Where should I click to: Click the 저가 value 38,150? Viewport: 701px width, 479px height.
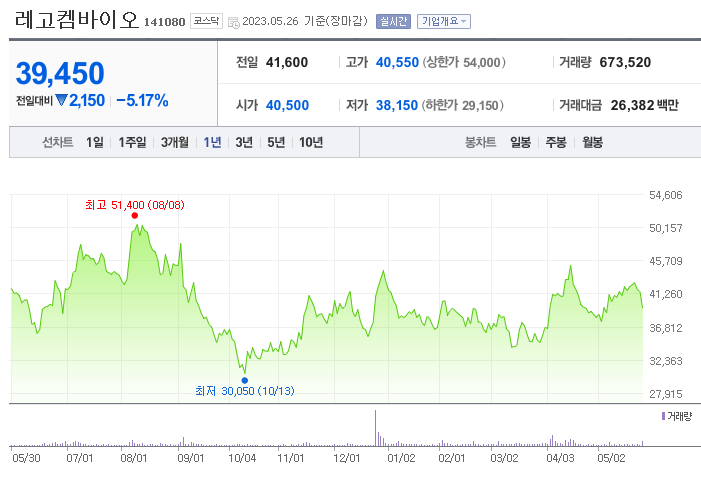397,105
